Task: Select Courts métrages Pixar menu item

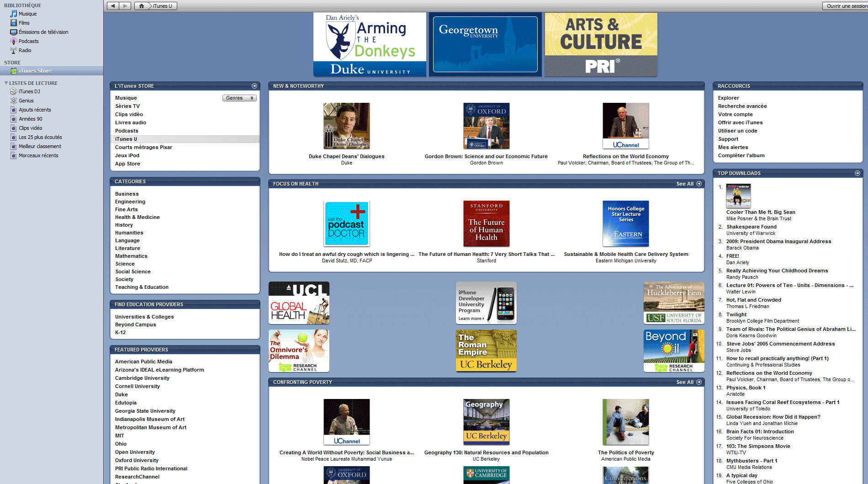Action: click(143, 147)
